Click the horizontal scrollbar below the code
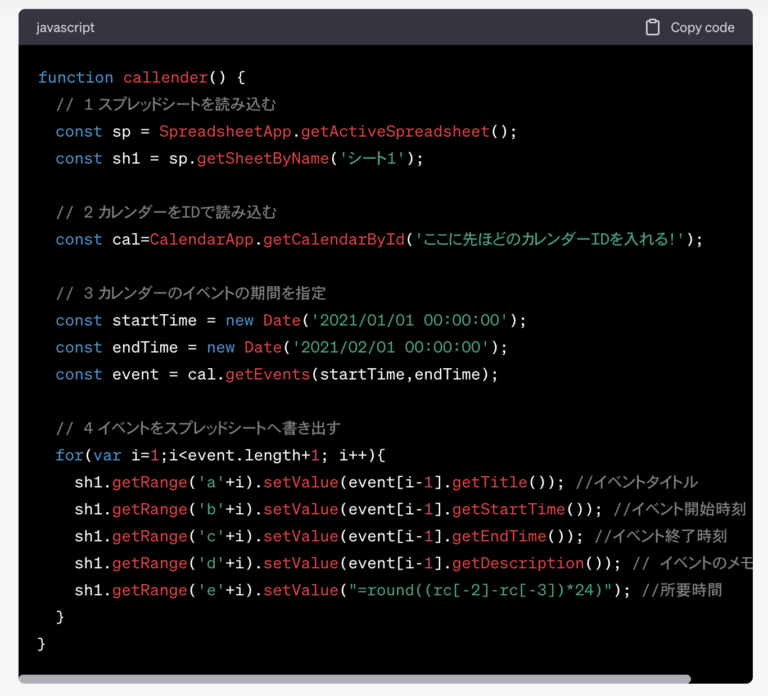This screenshot has width=768, height=696. (355, 679)
